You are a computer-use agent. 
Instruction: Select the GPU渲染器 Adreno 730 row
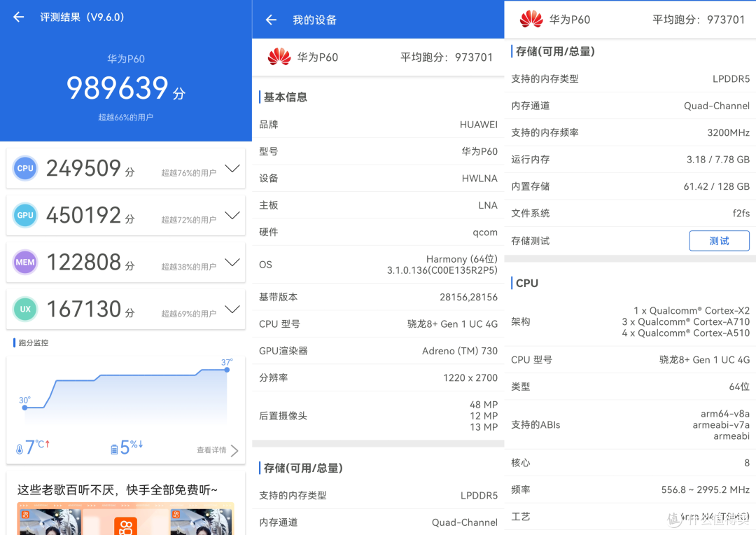tap(378, 351)
